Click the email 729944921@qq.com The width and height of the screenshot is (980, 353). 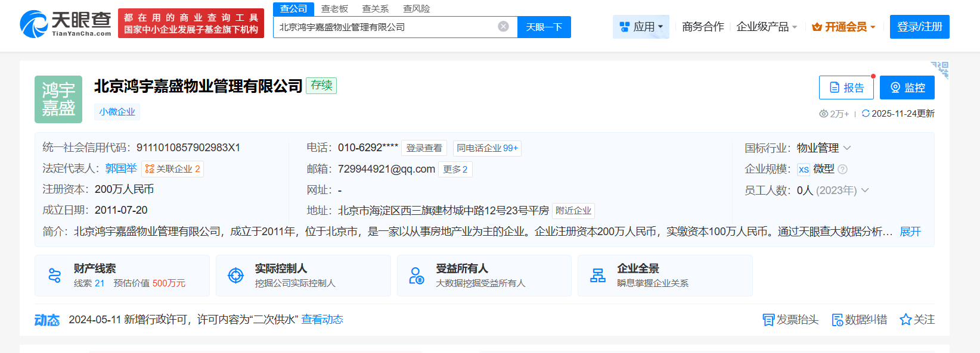pos(386,169)
